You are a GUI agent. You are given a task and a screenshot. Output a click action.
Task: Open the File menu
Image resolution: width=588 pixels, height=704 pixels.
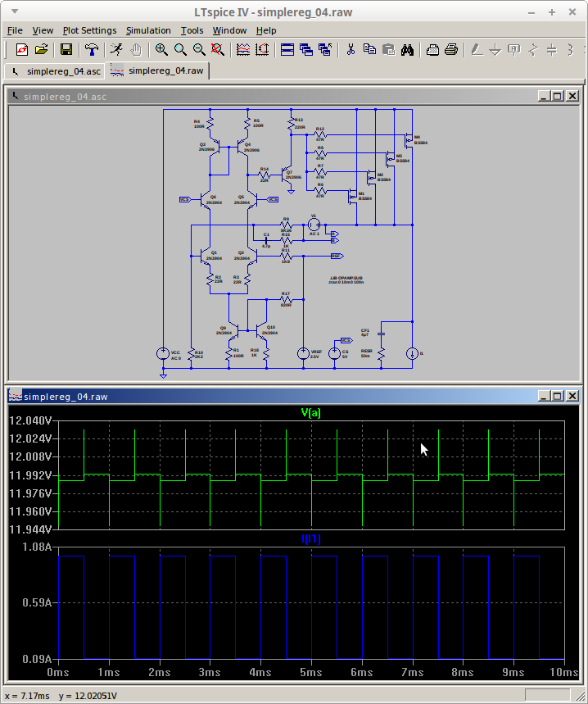pos(15,30)
